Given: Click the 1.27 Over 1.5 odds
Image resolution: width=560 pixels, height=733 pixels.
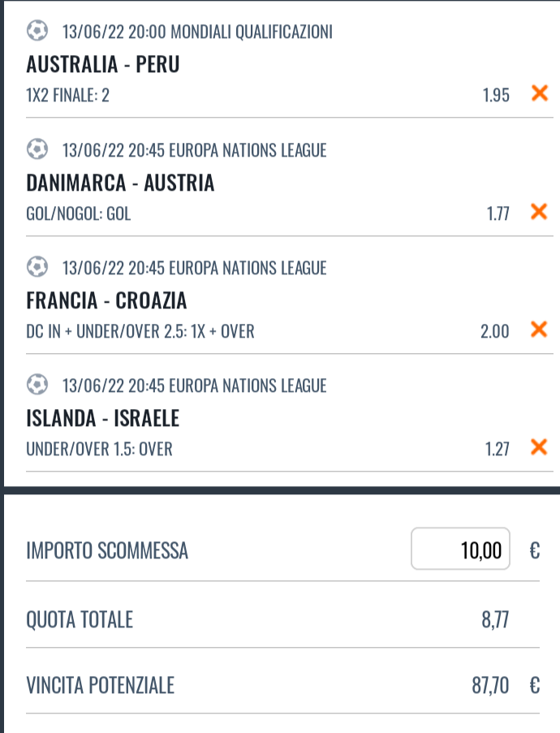Looking at the screenshot, I should tap(498, 449).
